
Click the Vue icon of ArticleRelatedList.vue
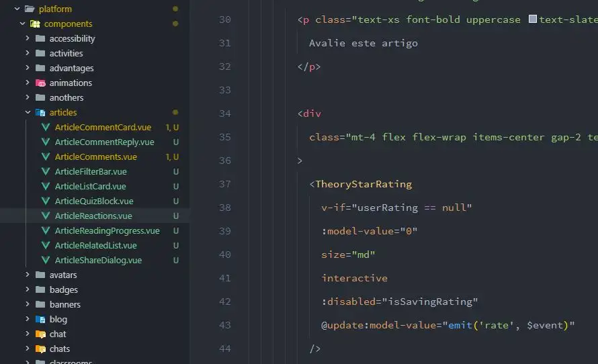click(x=46, y=245)
